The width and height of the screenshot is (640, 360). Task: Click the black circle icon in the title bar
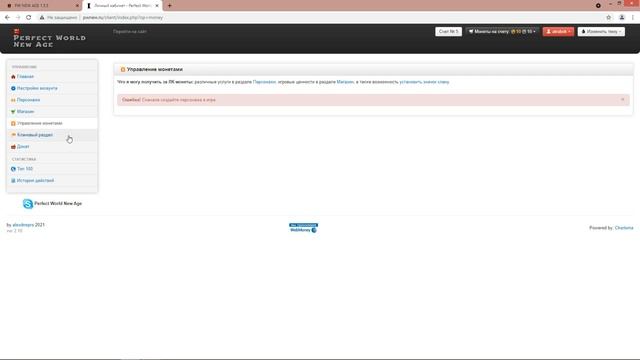click(x=598, y=5)
